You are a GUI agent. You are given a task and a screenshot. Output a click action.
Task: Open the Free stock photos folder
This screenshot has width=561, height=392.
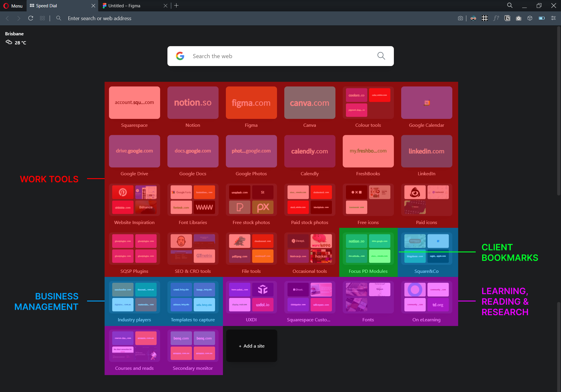pos(251,200)
